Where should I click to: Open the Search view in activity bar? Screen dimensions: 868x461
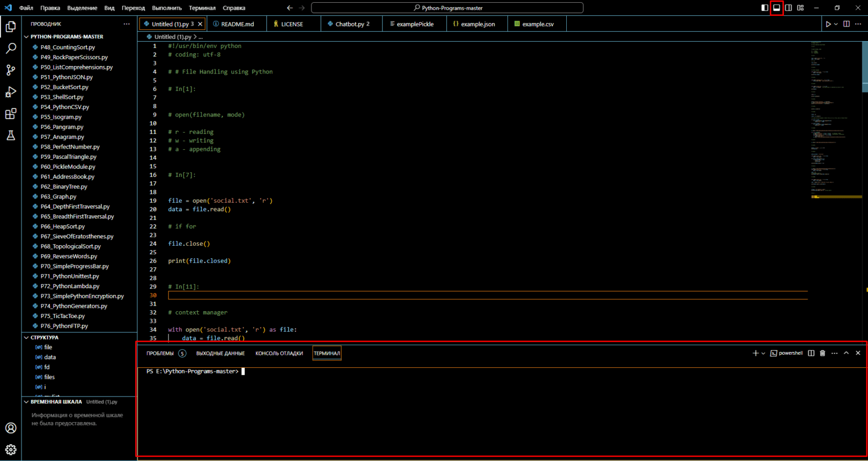tap(11, 49)
